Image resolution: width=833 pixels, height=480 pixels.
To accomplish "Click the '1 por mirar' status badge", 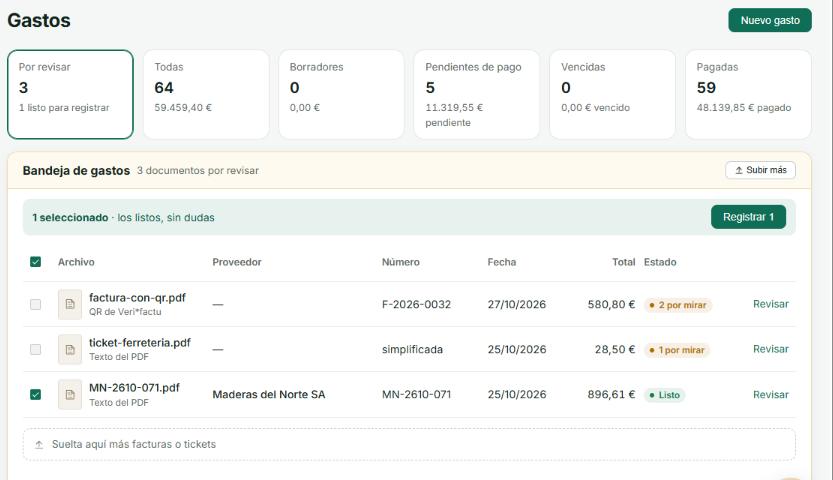I will 677,350.
